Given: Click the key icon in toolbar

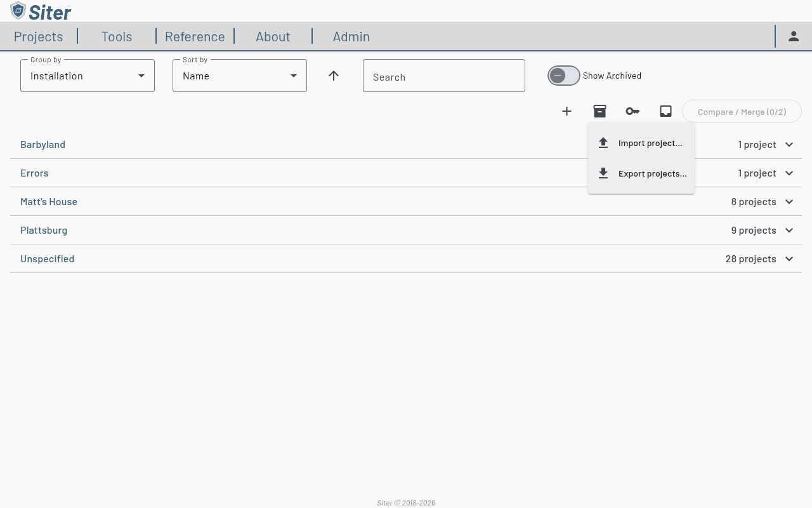Looking at the screenshot, I should tap(632, 111).
